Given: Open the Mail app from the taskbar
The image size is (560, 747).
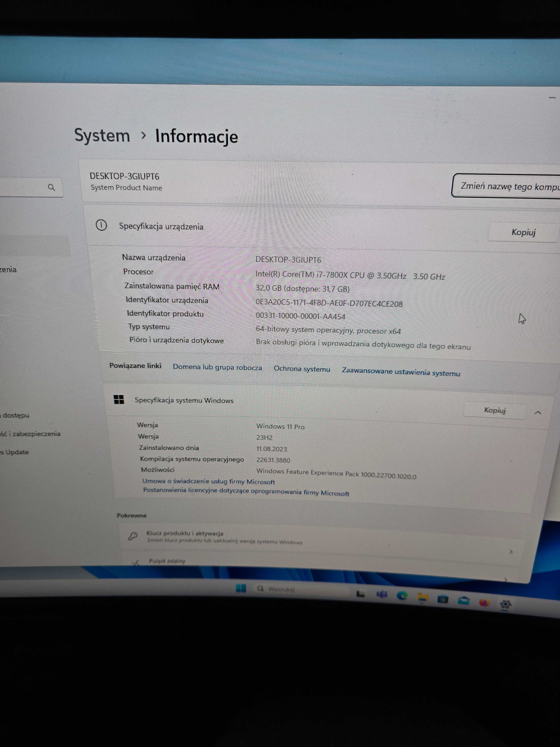Looking at the screenshot, I should pyautogui.click(x=463, y=601).
